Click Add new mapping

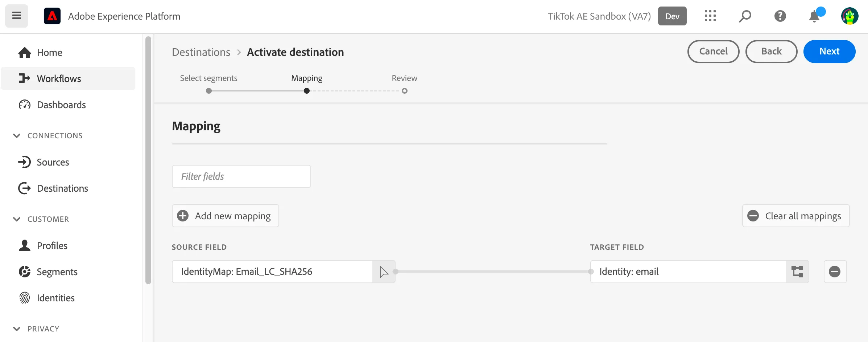225,216
